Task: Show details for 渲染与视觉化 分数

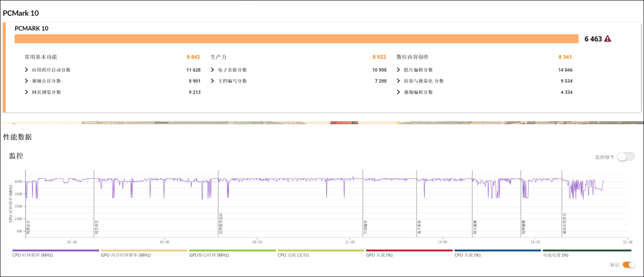Action: (x=398, y=81)
